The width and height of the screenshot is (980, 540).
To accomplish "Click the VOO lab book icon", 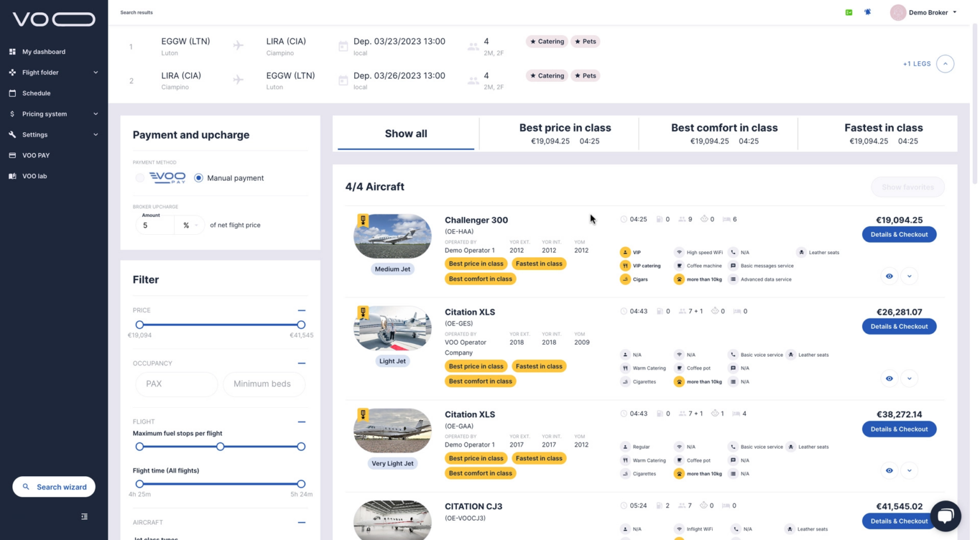I will pyautogui.click(x=12, y=176).
